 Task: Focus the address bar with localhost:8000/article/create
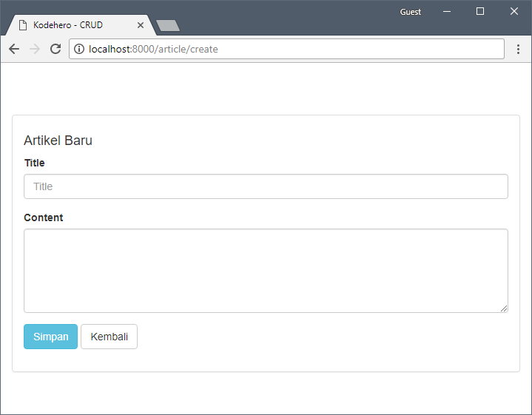point(286,49)
